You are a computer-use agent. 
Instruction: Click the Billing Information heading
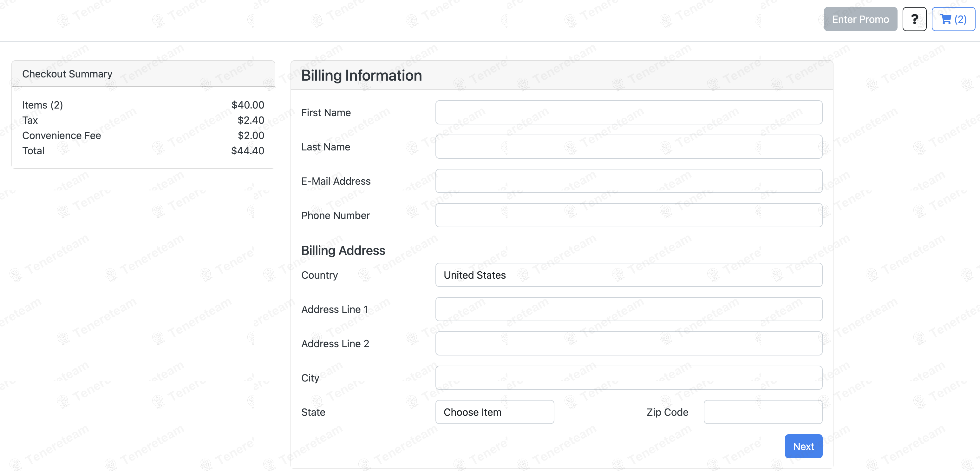click(361, 76)
